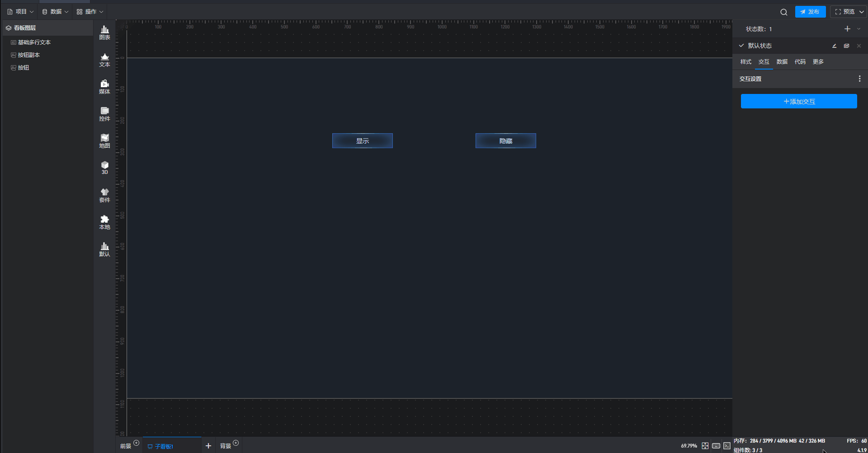Open the 套件 kit components category
The height and width of the screenshot is (453, 868).
(x=104, y=195)
